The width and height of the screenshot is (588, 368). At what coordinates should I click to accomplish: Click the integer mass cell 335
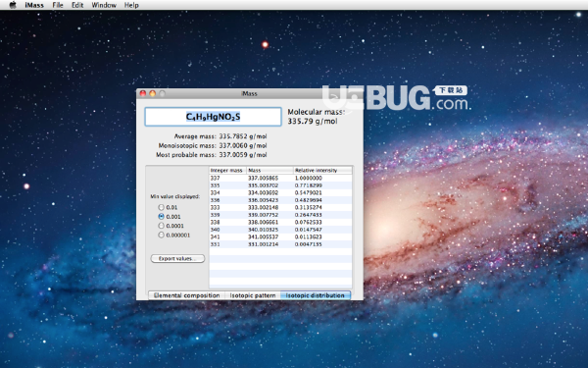coord(215,185)
